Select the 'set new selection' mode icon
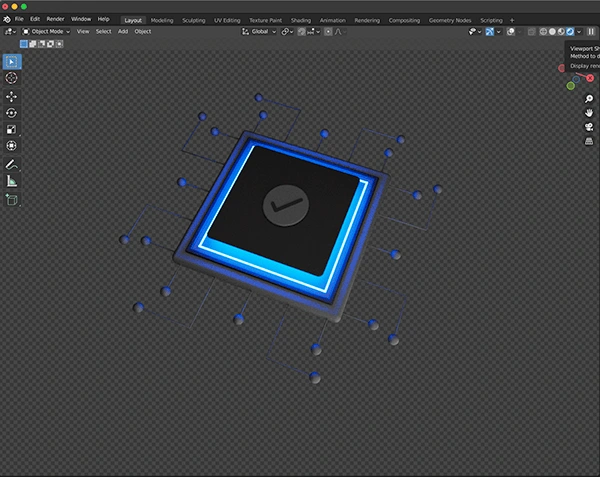The image size is (600, 477). point(24,44)
